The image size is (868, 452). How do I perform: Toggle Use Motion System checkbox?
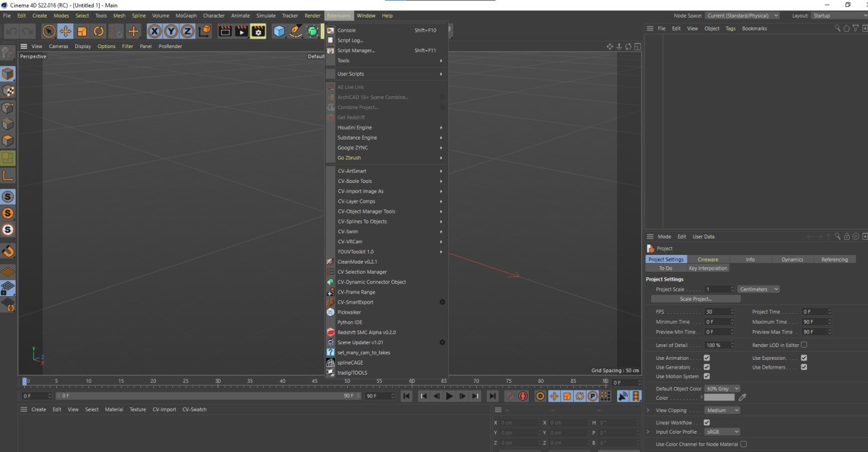pyautogui.click(x=707, y=376)
